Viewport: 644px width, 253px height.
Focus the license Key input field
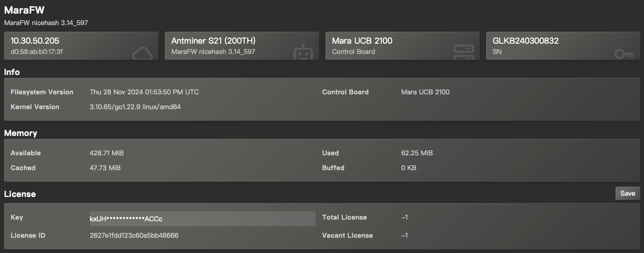click(x=202, y=219)
